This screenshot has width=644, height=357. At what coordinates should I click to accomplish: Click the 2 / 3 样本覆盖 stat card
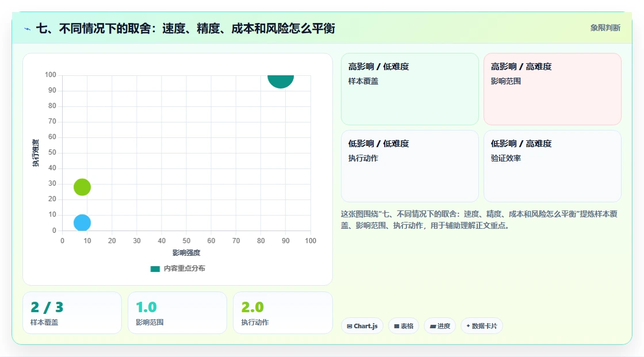[x=72, y=313]
